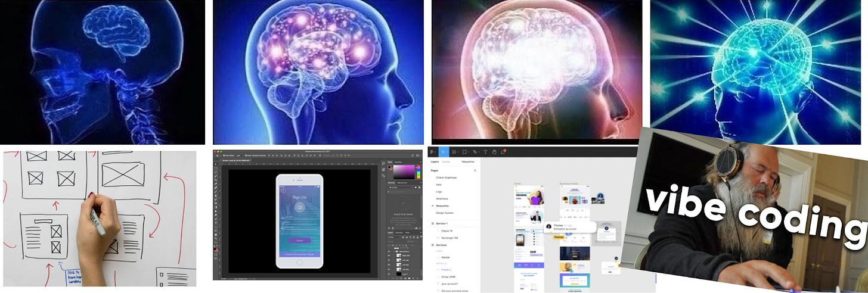868x293 pixels.
Task: Open the Maquettes page dropdown in header
Action: tap(469, 161)
